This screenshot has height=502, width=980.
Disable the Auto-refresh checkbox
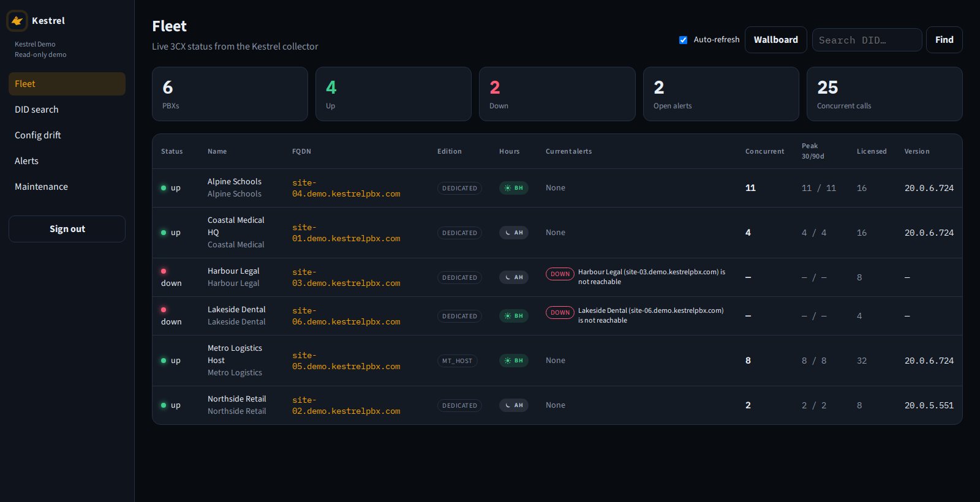tap(683, 40)
